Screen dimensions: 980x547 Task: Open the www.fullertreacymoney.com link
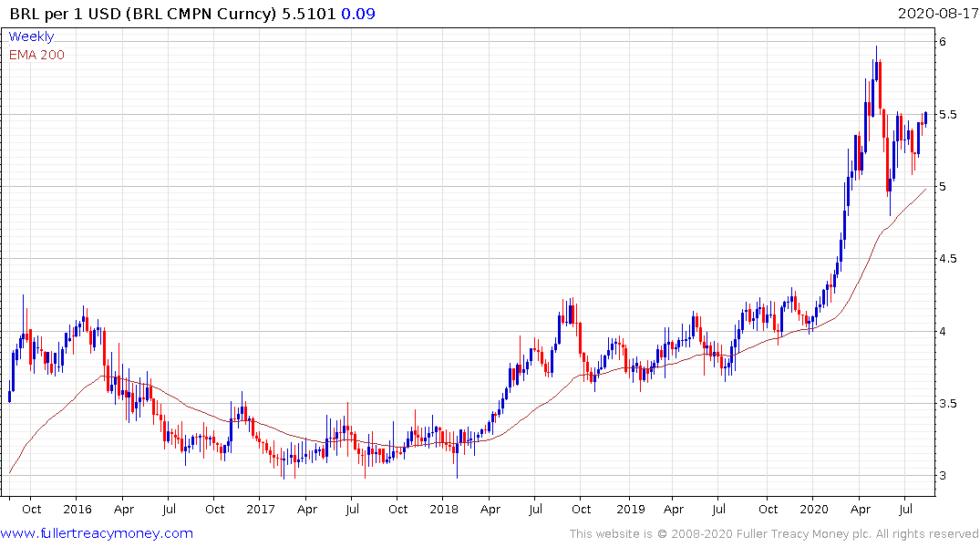[x=97, y=533]
